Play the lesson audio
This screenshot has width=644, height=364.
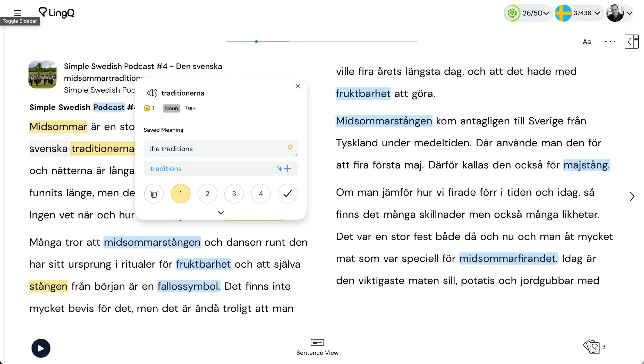pos(41,348)
